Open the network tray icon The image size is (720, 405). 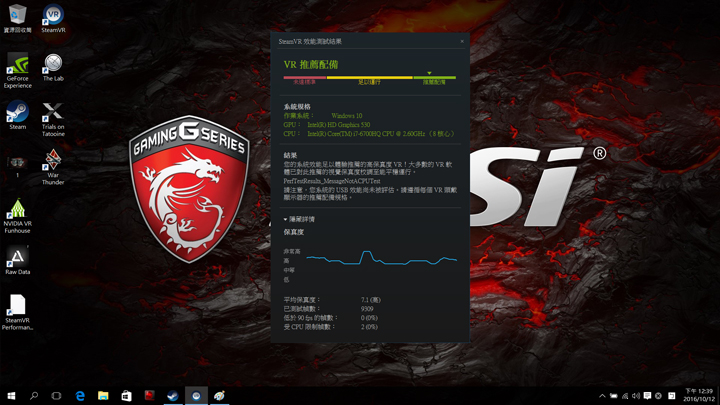click(625, 396)
